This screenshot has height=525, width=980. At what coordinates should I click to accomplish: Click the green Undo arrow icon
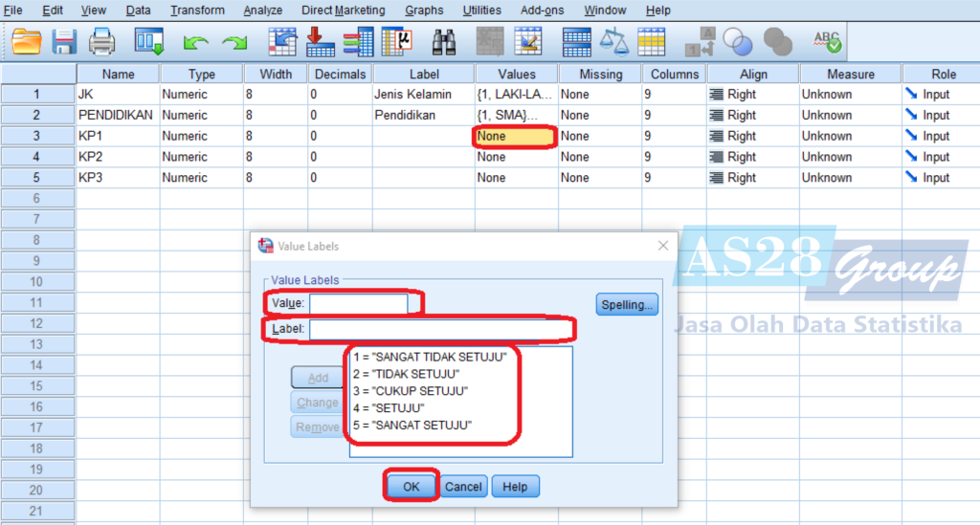pos(196,42)
